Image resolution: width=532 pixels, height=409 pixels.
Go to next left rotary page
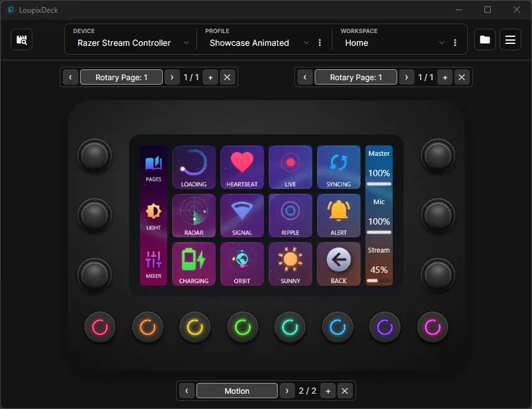(172, 78)
